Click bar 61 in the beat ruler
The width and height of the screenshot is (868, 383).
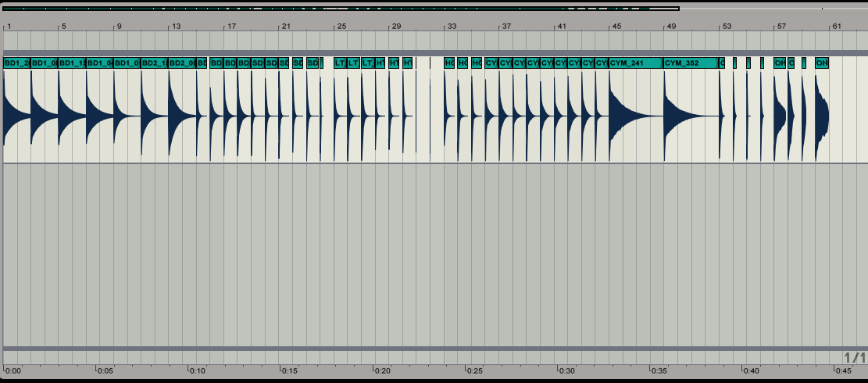[837, 27]
